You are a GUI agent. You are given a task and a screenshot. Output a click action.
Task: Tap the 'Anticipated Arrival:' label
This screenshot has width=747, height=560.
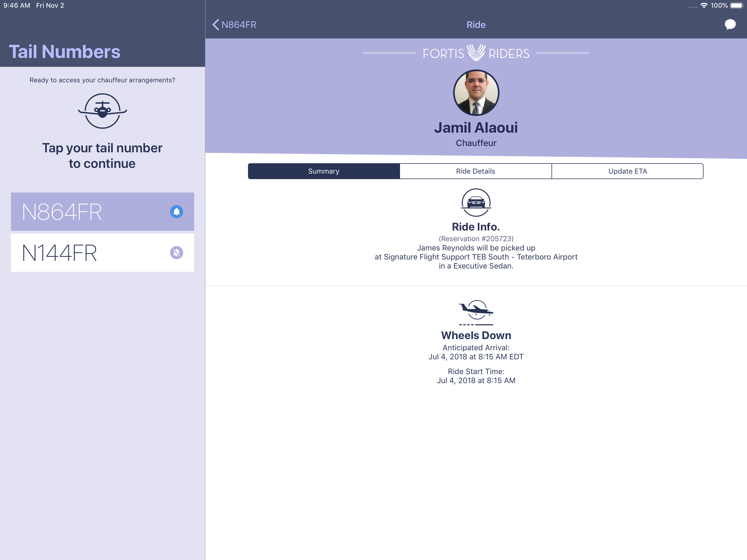click(x=476, y=348)
